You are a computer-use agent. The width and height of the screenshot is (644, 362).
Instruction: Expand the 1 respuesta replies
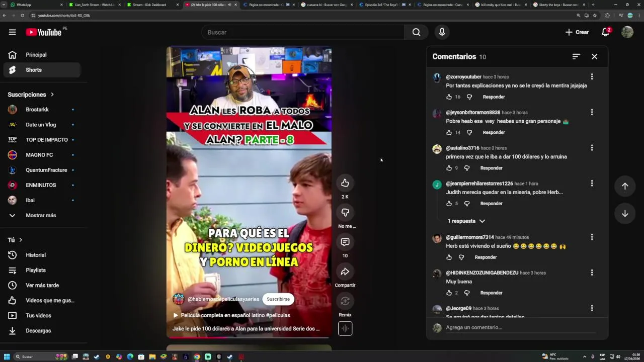tap(466, 221)
